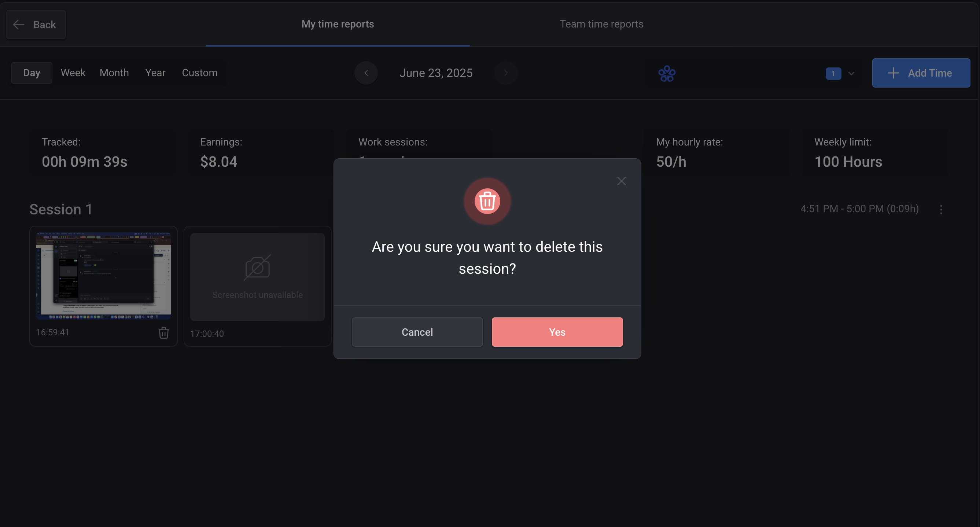Expand the workspace dropdown chevron

pos(851,73)
